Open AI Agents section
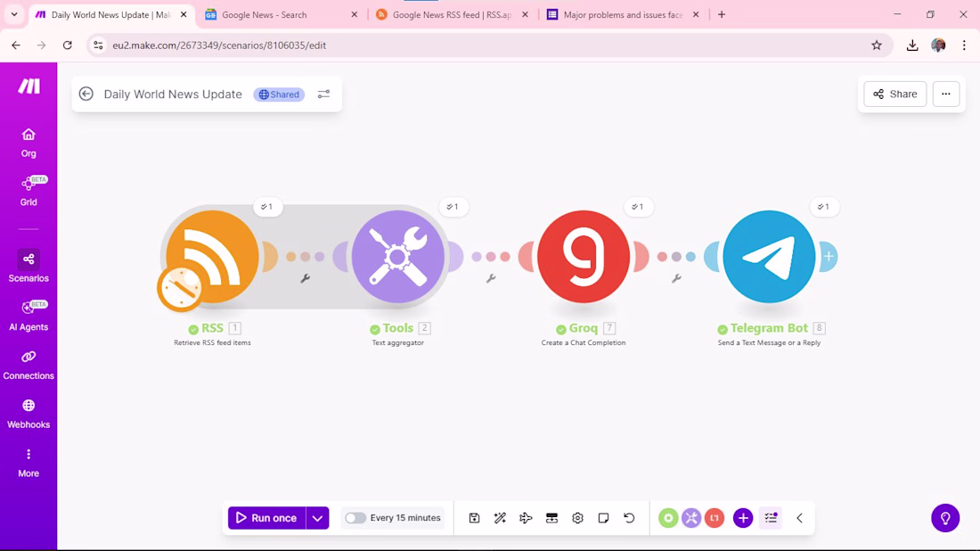 (x=29, y=316)
